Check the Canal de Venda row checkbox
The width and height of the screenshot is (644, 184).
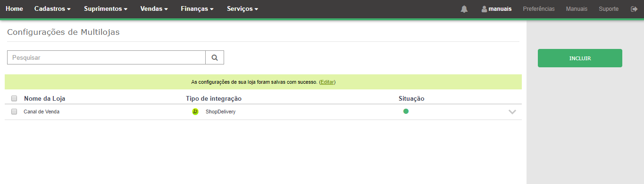click(14, 112)
